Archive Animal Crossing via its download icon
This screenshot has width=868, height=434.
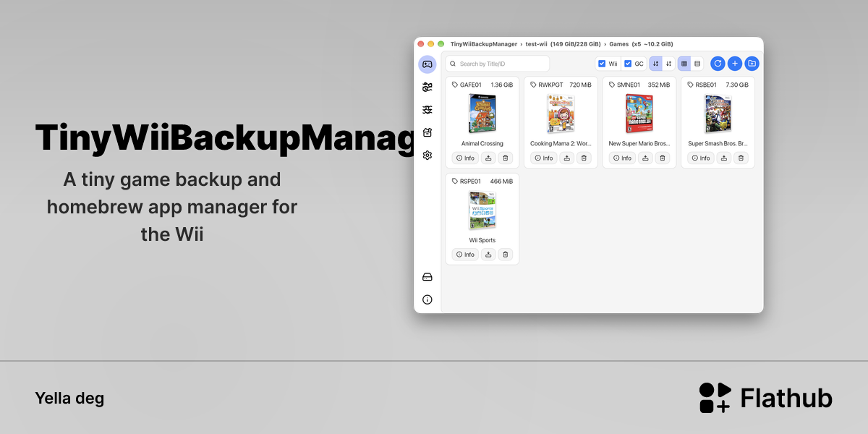pyautogui.click(x=488, y=158)
